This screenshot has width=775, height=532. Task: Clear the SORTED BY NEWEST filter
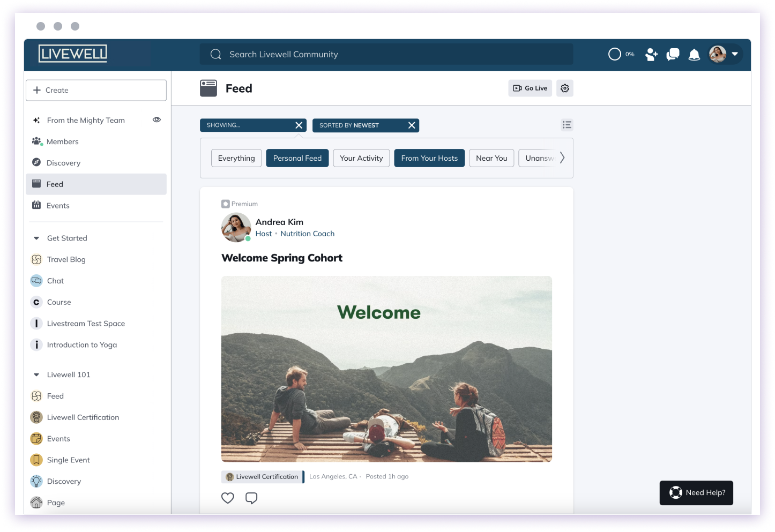(x=412, y=125)
